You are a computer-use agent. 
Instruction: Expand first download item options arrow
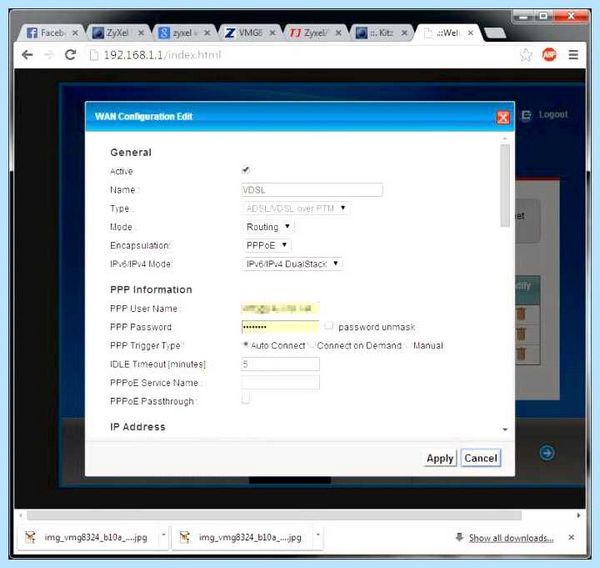click(x=164, y=534)
